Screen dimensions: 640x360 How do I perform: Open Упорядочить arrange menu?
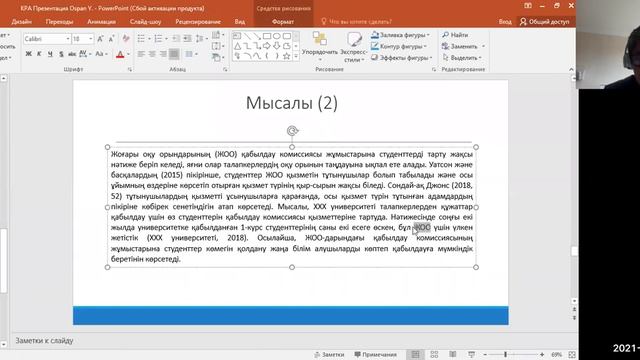(x=320, y=46)
